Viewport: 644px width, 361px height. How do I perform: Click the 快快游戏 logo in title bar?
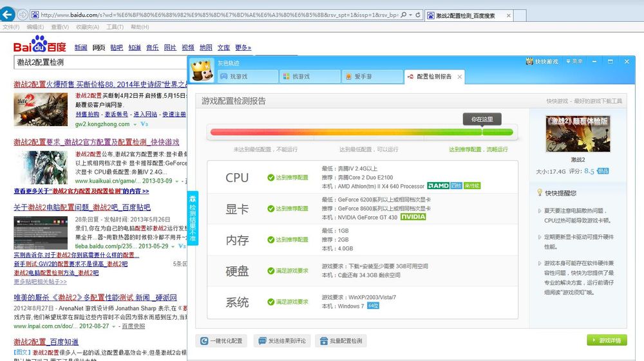click(542, 62)
